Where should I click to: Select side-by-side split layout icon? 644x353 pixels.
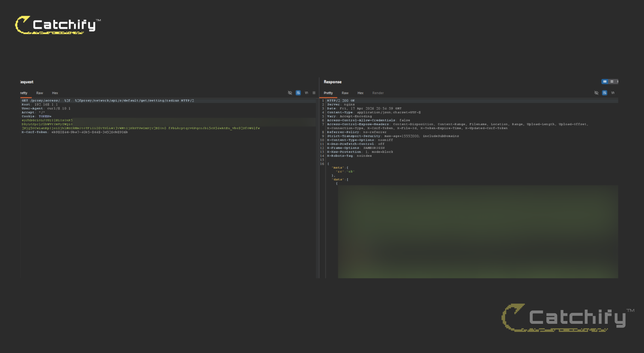[x=605, y=81]
